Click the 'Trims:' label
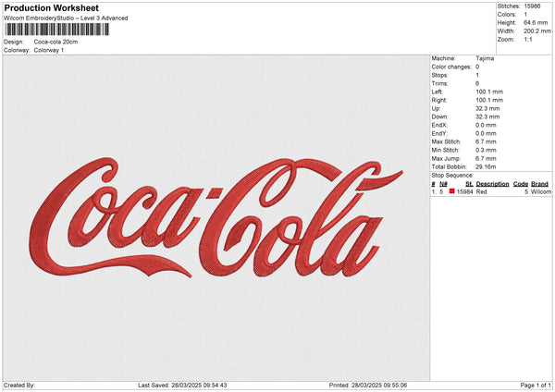This screenshot has height=392, width=555. 439,83
